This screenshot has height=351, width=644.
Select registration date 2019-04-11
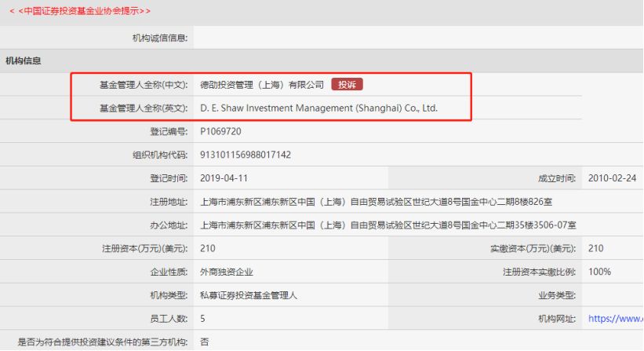point(224,178)
